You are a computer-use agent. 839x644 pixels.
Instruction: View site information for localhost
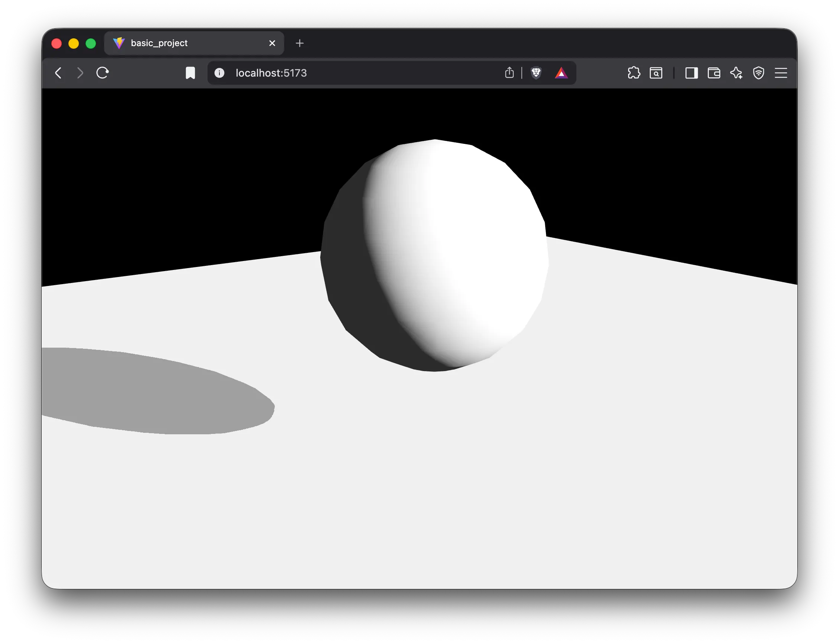219,73
